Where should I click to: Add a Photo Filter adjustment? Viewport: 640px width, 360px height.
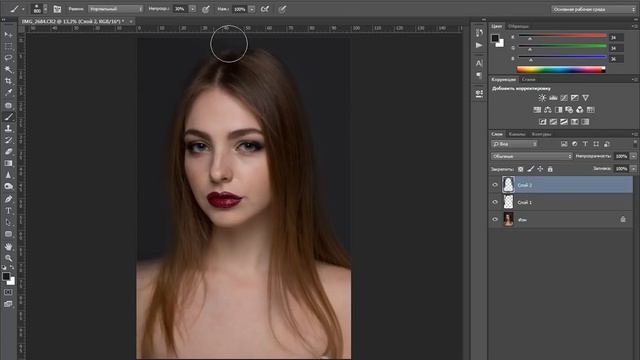pos(569,110)
